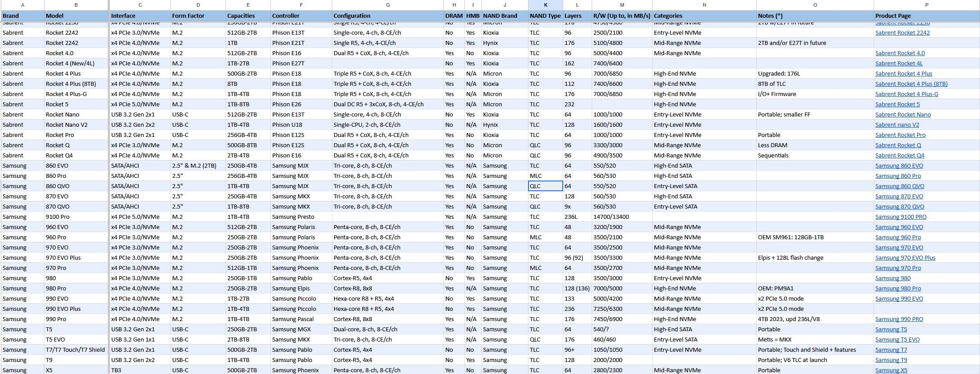Select the Rocket 4 (New/4L) model cell

click(76, 63)
